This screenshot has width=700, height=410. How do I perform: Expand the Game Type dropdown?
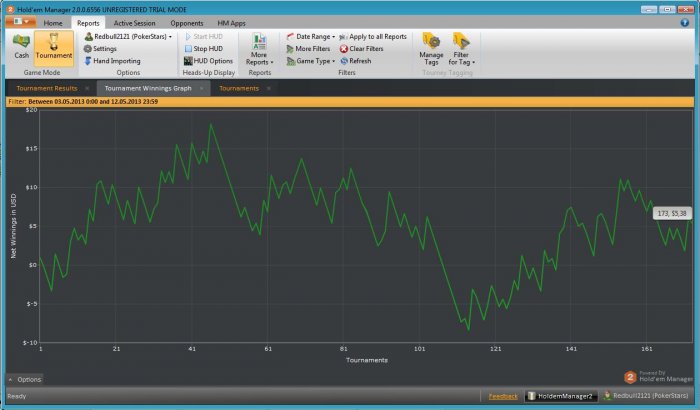tap(315, 61)
